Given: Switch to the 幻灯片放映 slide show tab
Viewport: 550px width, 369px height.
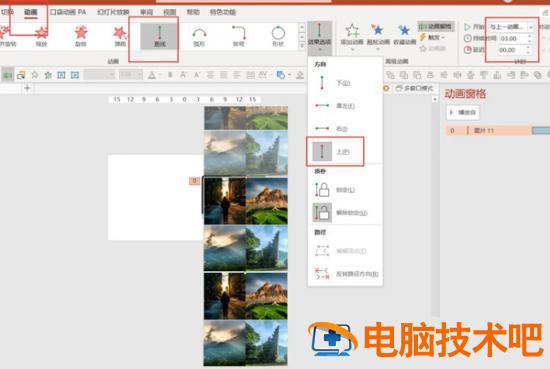Looking at the screenshot, I should (x=113, y=12).
